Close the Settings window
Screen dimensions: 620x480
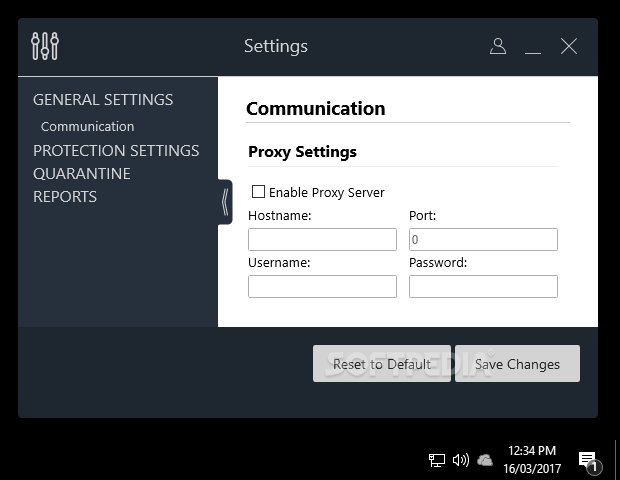569,46
